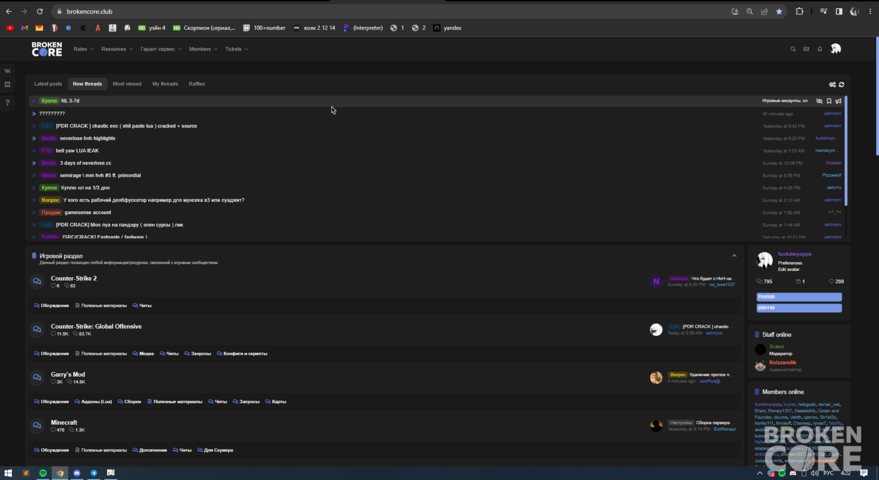Open Preferences in the profile widget
This screenshot has width=879, height=480.
tap(790, 263)
